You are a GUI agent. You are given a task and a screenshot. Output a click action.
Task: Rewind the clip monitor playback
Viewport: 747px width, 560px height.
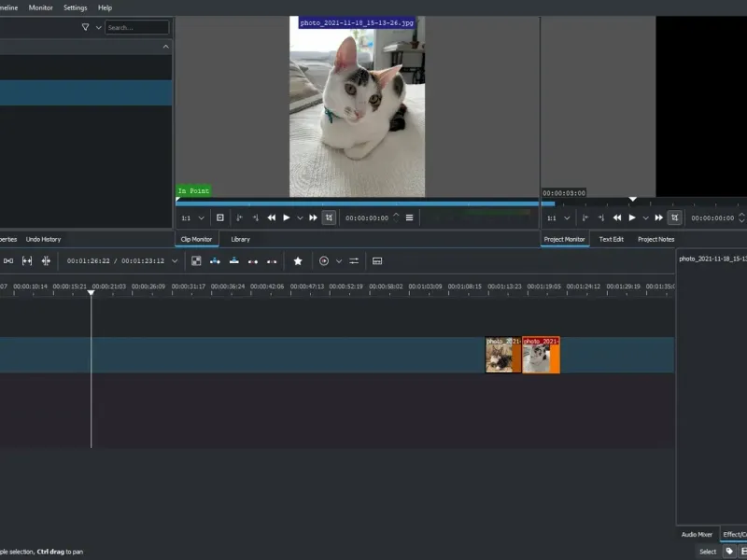click(271, 217)
